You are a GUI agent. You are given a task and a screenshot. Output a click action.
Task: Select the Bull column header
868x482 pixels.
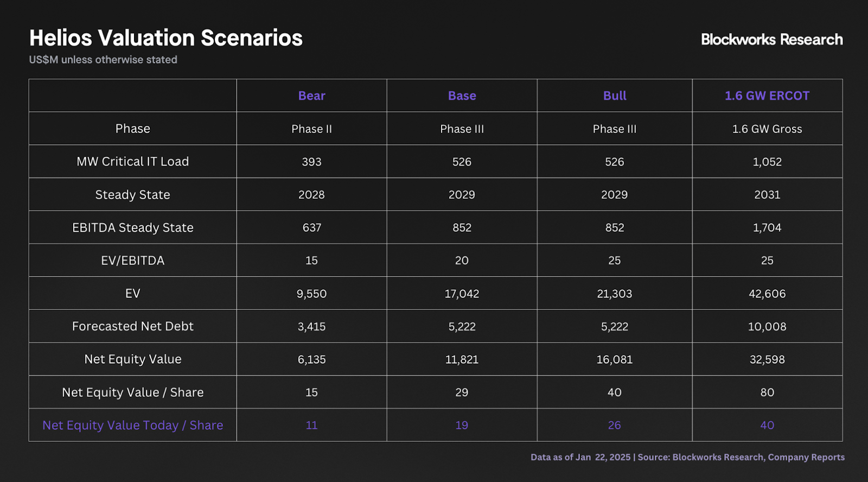615,96
